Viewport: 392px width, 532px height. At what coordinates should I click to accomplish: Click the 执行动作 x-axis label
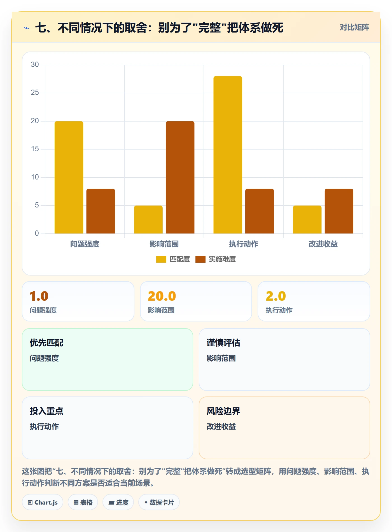point(244,244)
